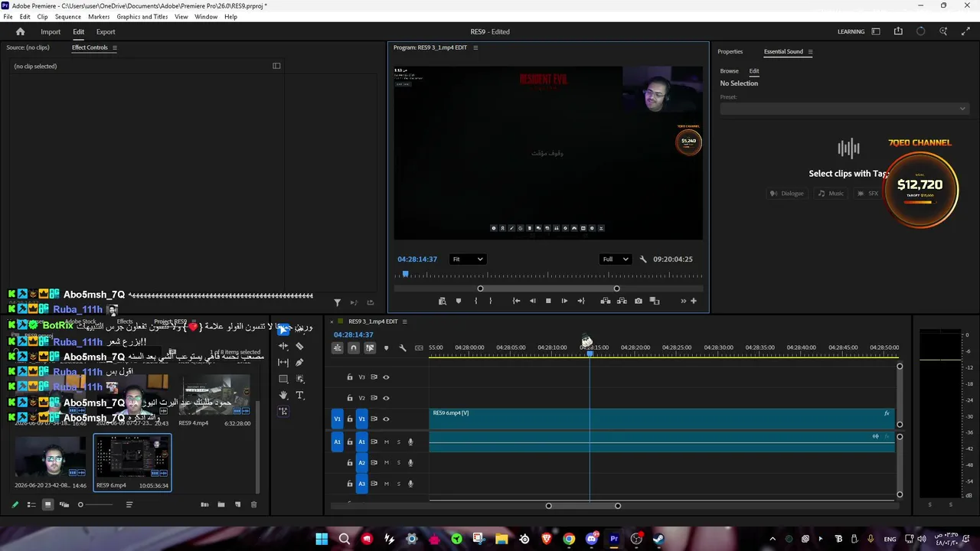Open Program Monitor settings wrench

643,259
